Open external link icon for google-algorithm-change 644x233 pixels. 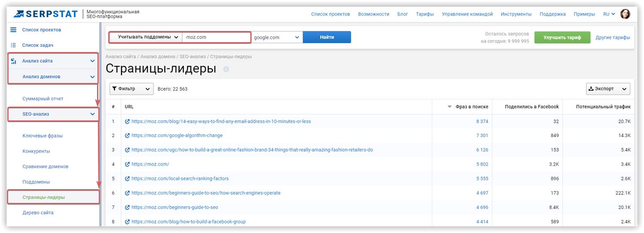pyautogui.click(x=127, y=136)
